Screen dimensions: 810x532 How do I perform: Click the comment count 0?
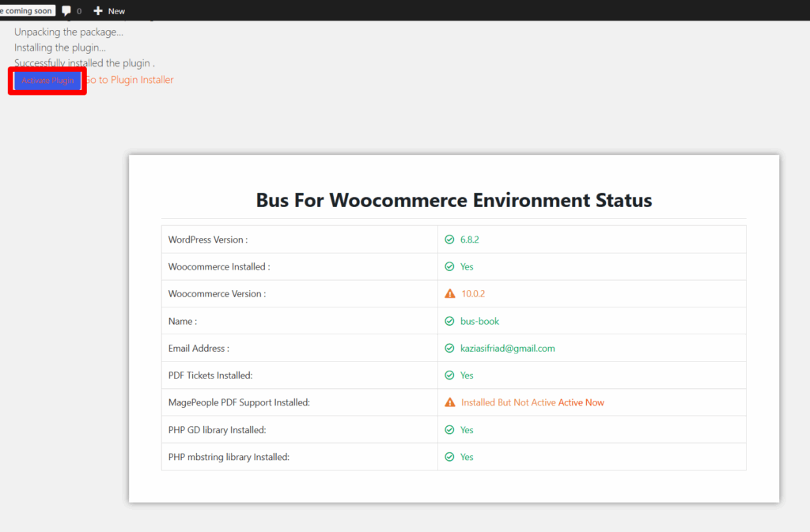coord(79,11)
